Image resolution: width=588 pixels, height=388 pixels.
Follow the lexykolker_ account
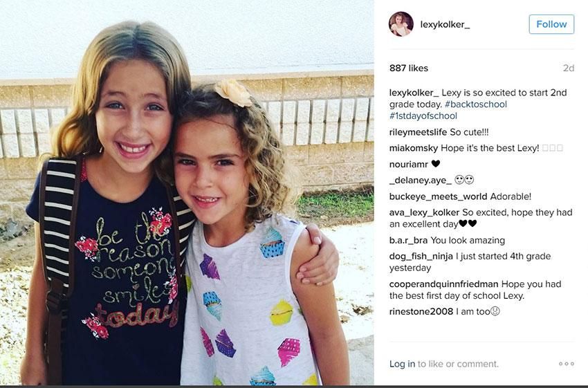[551, 24]
